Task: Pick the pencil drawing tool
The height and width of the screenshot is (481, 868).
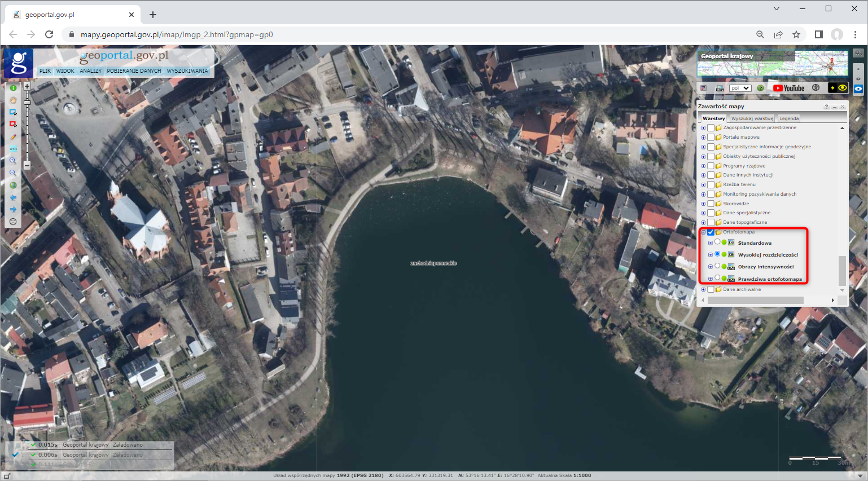Action: pos(13,137)
